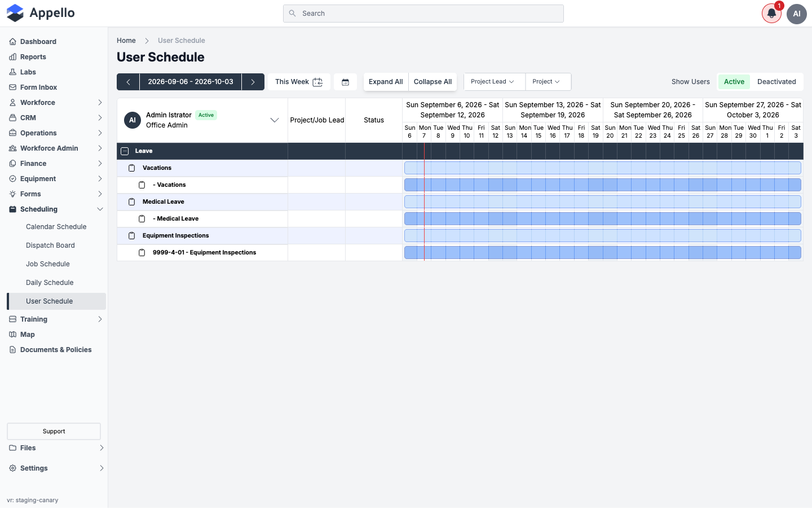
Task: Expand the Finance menu
Action: (56, 164)
